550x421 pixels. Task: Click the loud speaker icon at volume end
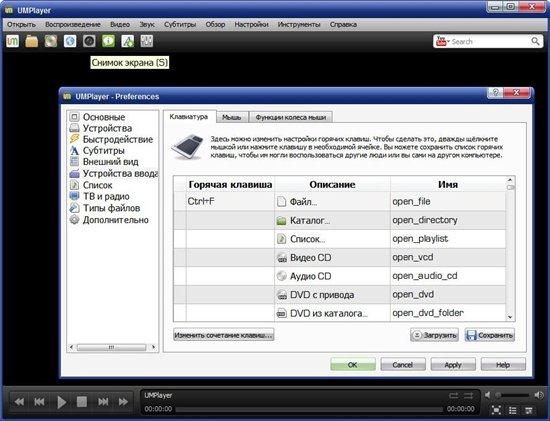coord(539,395)
